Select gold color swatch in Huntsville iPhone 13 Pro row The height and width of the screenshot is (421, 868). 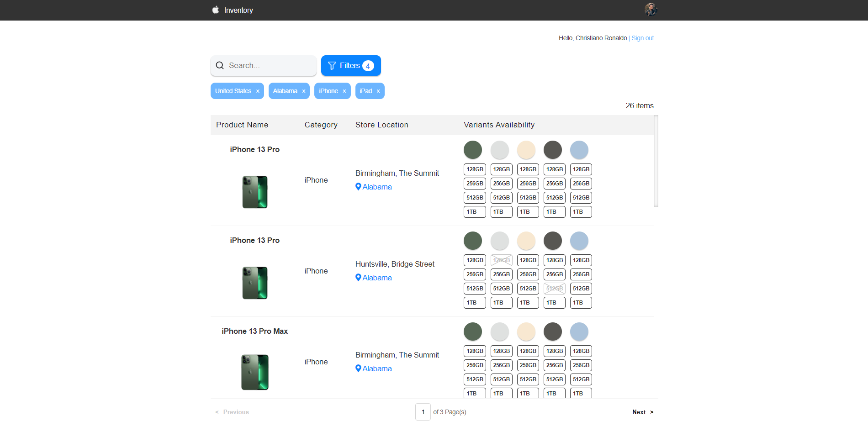pos(526,241)
